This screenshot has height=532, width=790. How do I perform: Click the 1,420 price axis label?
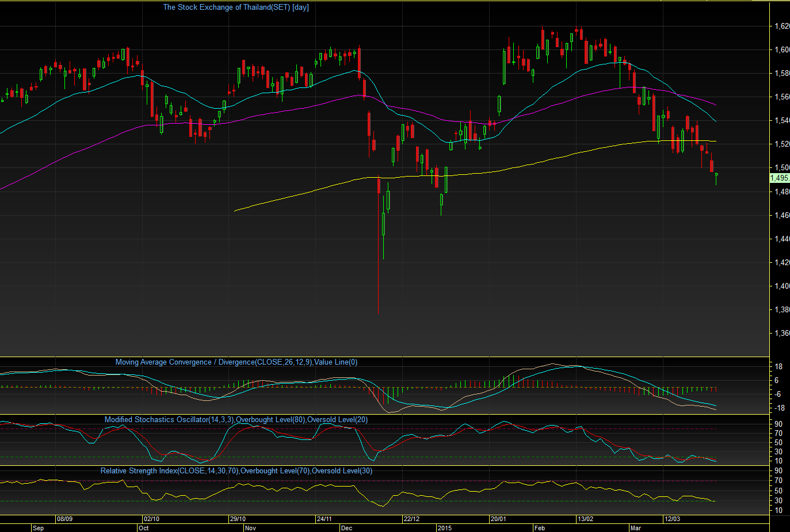coord(782,262)
